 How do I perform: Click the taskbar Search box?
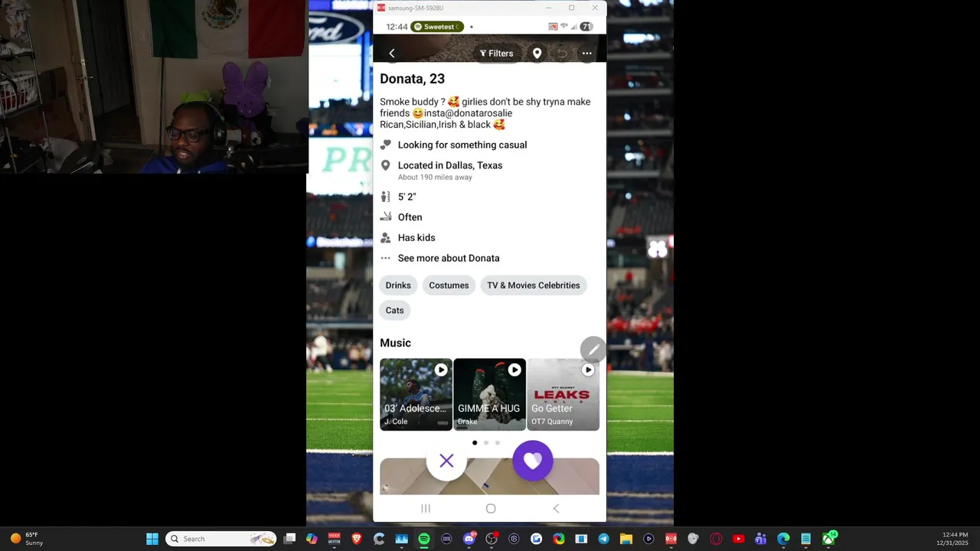221,539
